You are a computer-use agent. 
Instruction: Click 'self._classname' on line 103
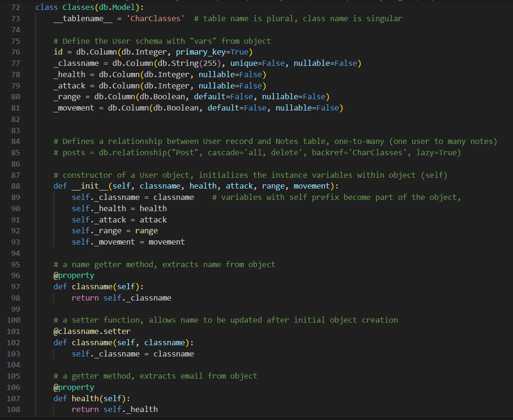point(106,354)
